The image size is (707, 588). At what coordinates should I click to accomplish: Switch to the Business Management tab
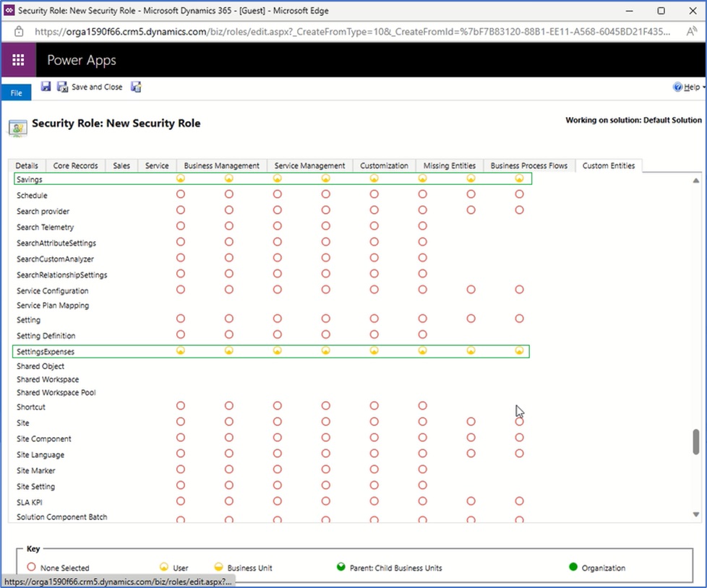tap(221, 165)
